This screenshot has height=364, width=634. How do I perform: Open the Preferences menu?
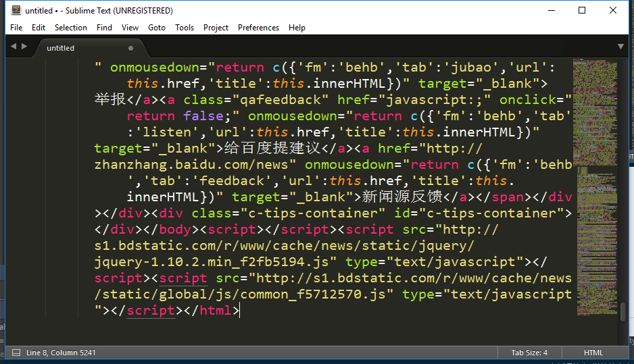pos(258,28)
